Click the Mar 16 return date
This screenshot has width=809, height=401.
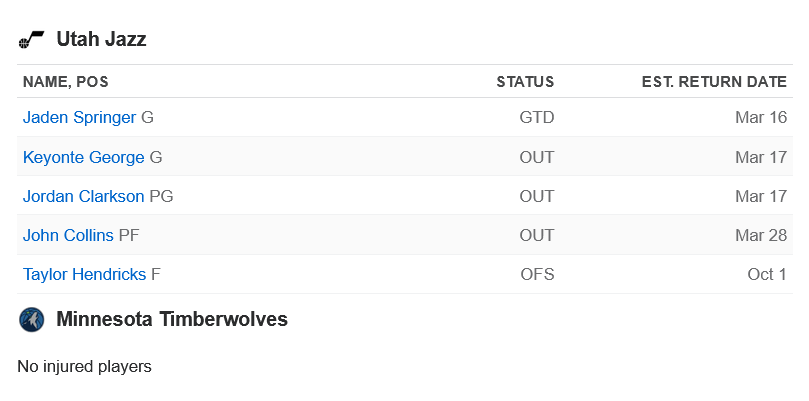761,118
